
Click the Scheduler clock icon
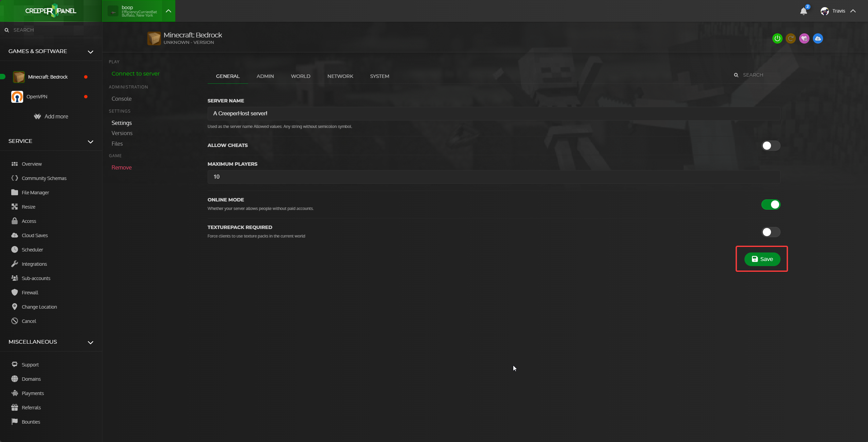(15, 250)
